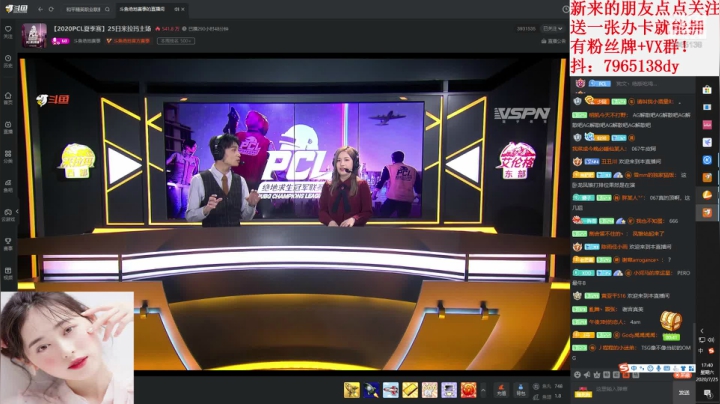Open the 17:40 taskbar clock
This screenshot has width=720, height=404.
coord(706,372)
